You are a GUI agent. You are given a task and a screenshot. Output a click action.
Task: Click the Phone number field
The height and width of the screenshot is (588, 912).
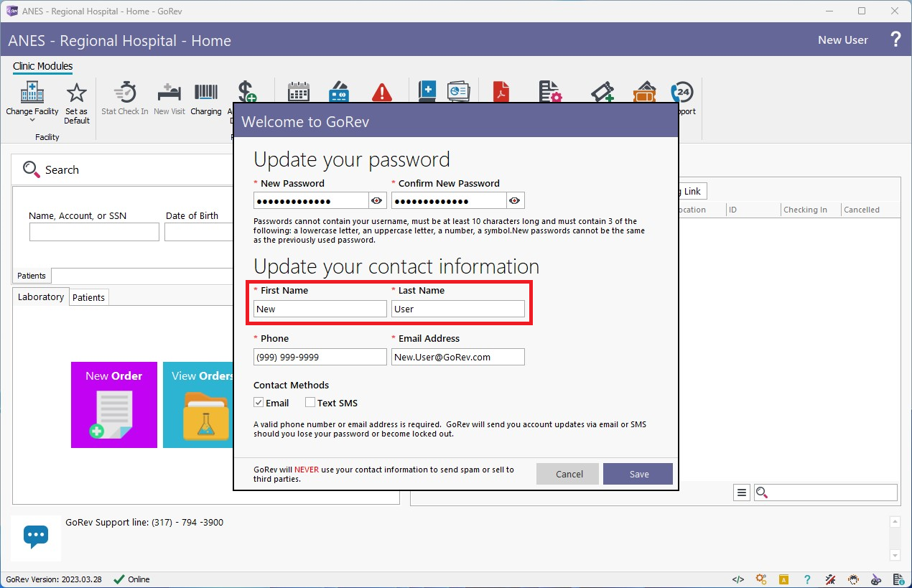click(x=320, y=357)
